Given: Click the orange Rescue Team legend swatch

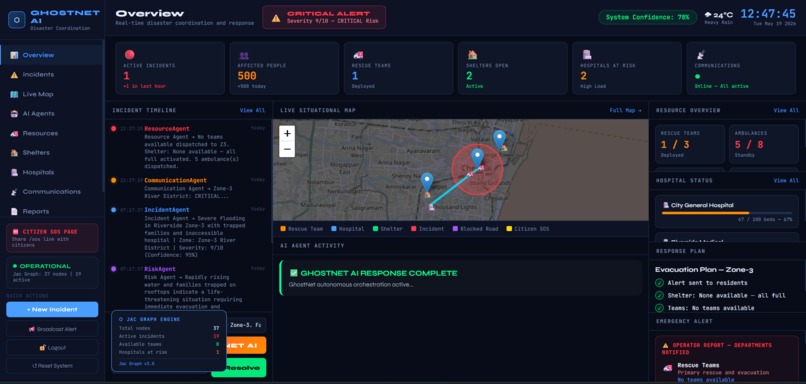Looking at the screenshot, I should click(283, 229).
